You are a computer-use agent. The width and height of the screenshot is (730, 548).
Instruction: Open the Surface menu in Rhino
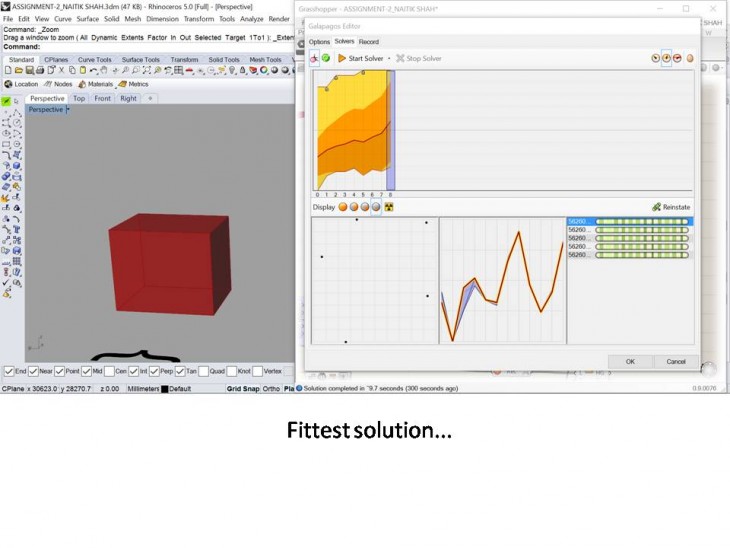[88, 19]
